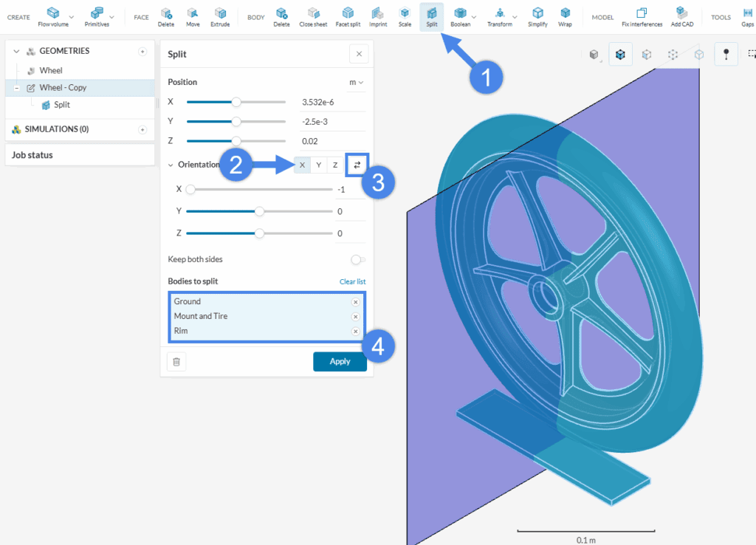Collapse the Orientation section
The image size is (756, 545).
pyautogui.click(x=171, y=164)
